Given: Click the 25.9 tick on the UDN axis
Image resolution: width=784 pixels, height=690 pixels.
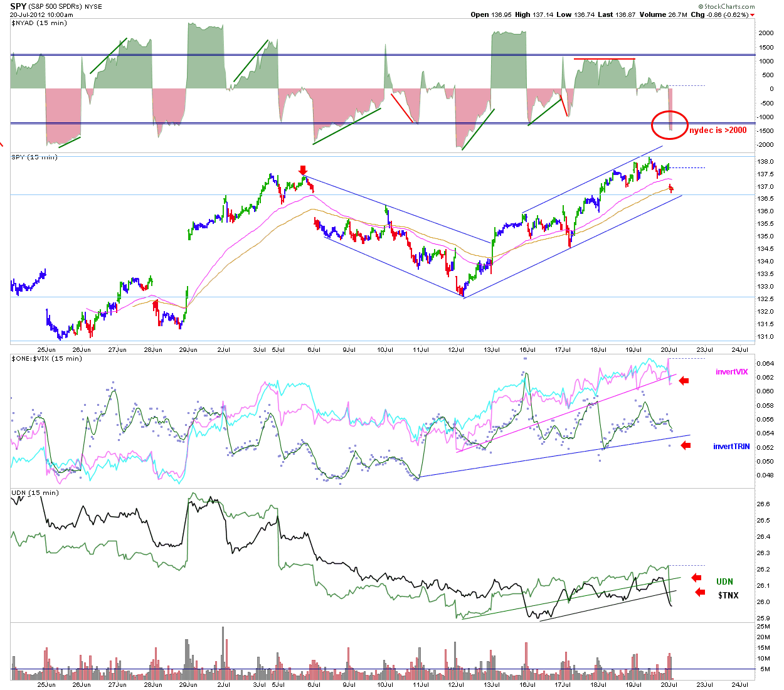Looking at the screenshot, I should point(763,618).
